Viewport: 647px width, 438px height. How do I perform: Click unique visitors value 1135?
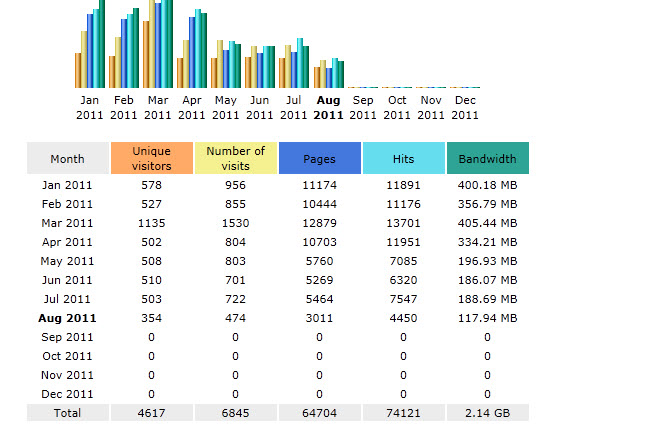tap(151, 223)
